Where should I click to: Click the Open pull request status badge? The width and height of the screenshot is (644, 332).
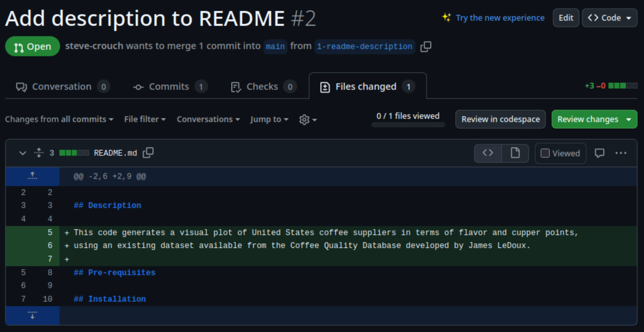tap(32, 47)
